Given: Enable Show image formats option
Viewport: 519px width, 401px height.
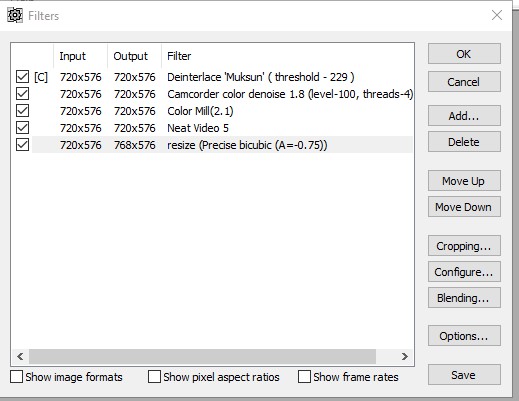Looking at the screenshot, I should pyautogui.click(x=17, y=377).
